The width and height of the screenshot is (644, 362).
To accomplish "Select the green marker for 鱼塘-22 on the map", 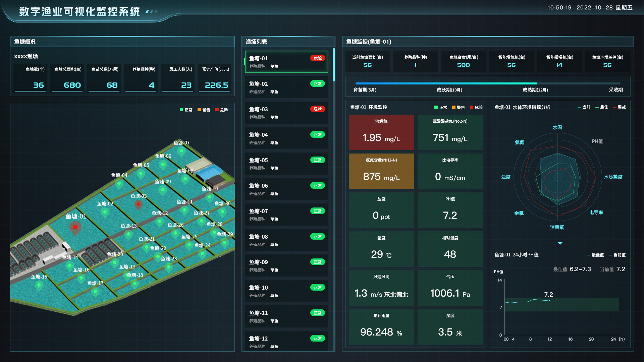I will [158, 256].
